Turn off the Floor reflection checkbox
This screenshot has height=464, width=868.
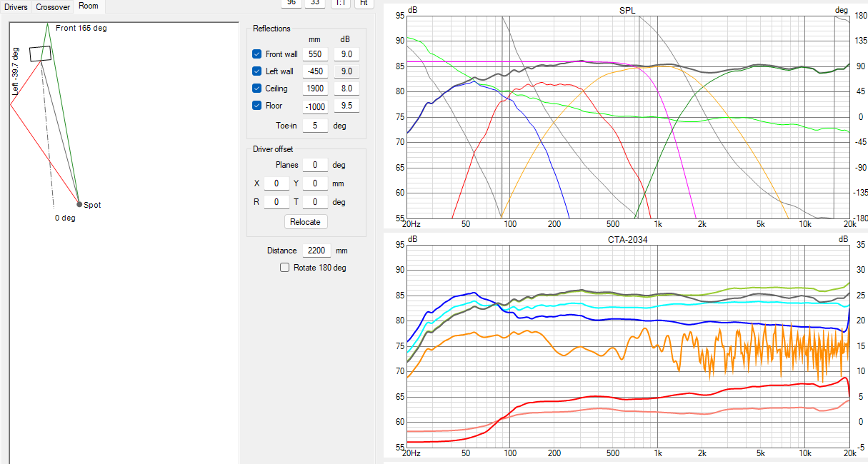pos(257,106)
